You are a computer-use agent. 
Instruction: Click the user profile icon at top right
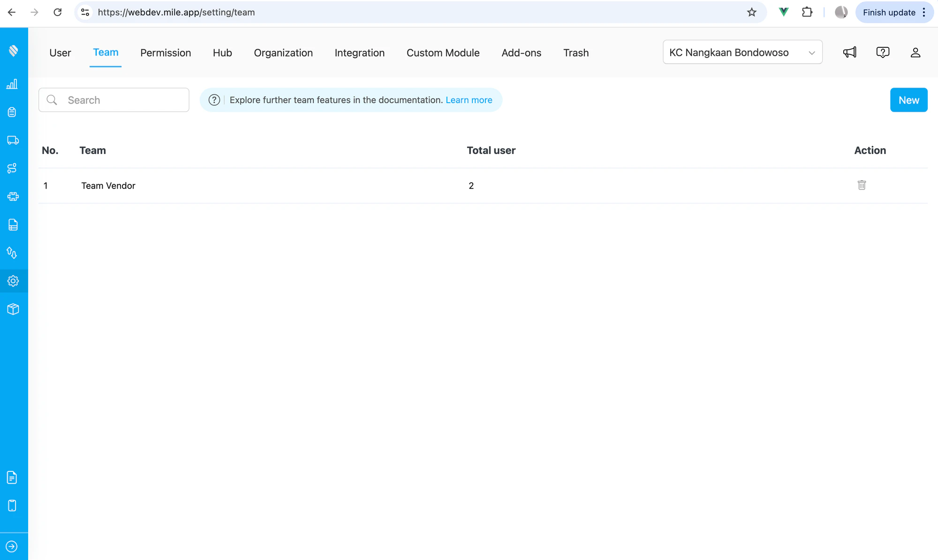point(915,52)
